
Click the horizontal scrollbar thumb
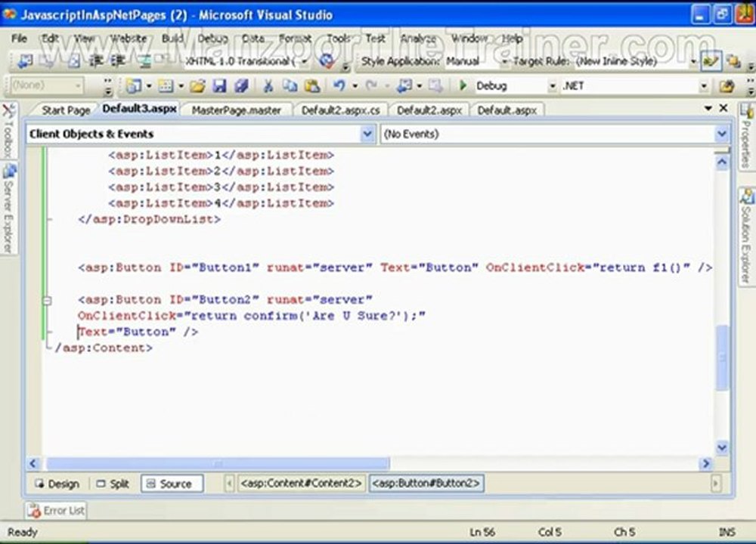pyautogui.click(x=218, y=463)
